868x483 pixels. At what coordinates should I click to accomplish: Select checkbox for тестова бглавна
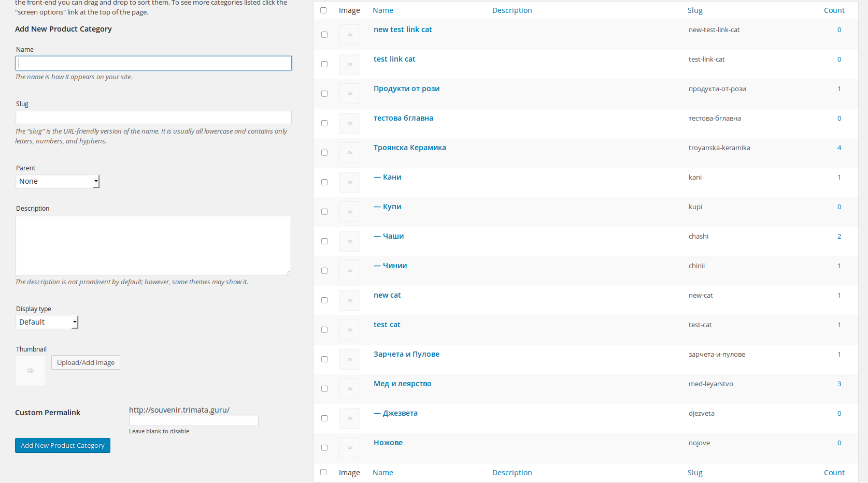coord(324,123)
